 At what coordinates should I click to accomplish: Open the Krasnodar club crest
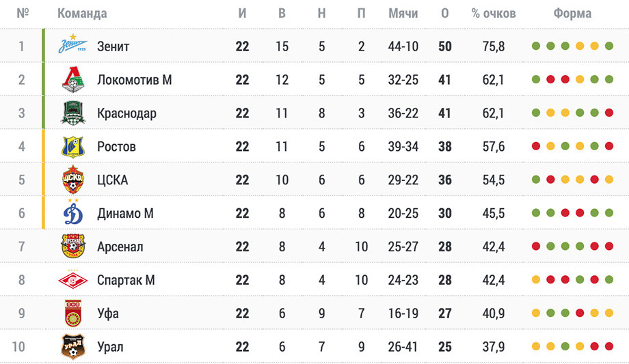click(73, 113)
